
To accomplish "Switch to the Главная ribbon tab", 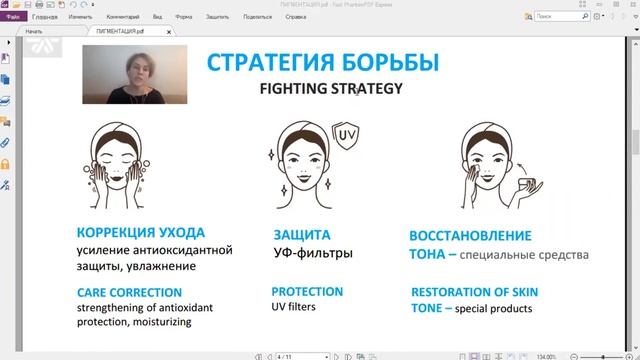I will [x=45, y=17].
